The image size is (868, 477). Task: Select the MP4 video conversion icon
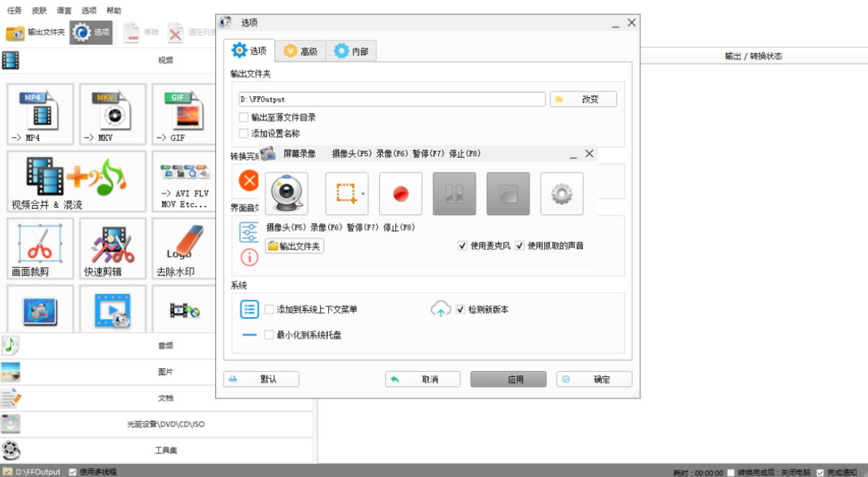point(40,114)
